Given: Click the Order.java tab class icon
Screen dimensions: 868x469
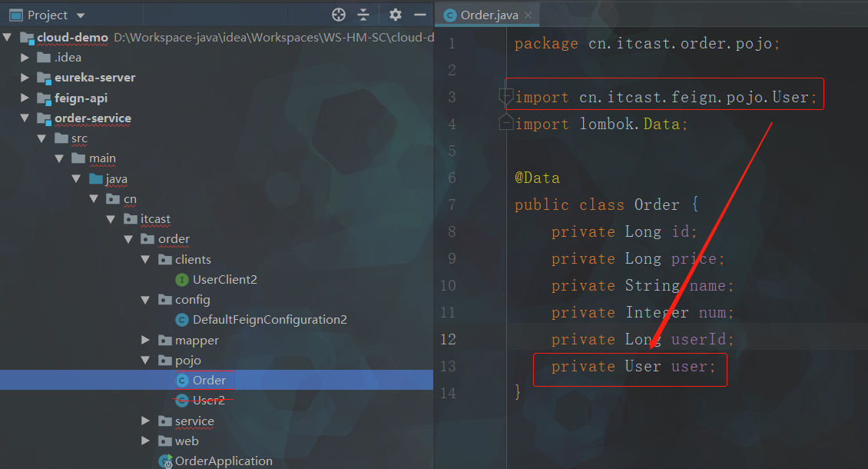Looking at the screenshot, I should pyautogui.click(x=450, y=15).
